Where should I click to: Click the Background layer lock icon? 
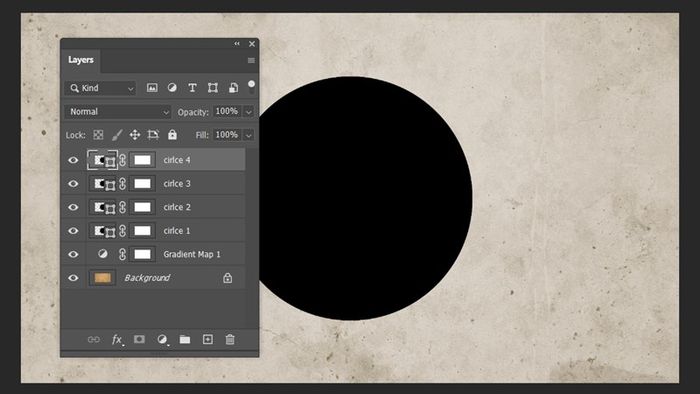[228, 278]
